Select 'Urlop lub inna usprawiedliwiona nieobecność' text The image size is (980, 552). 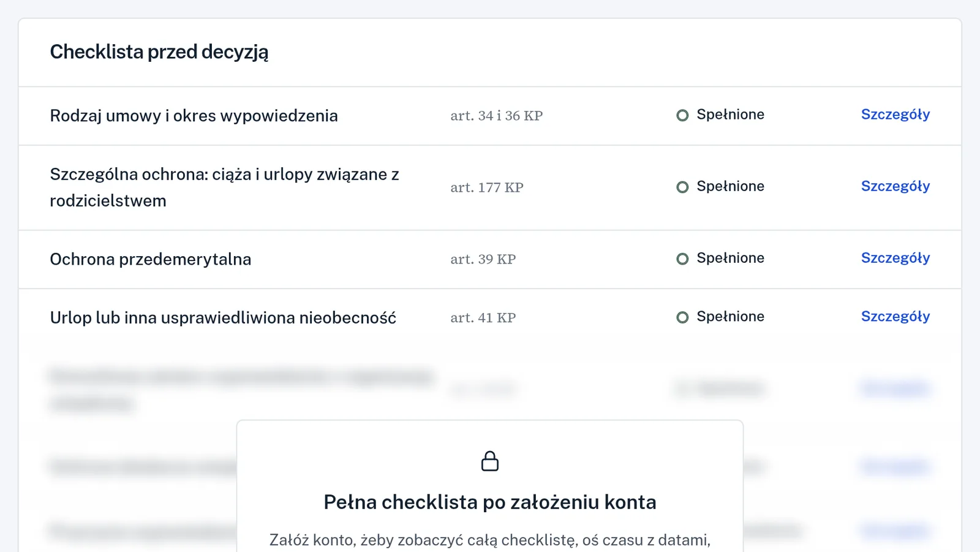tap(223, 318)
